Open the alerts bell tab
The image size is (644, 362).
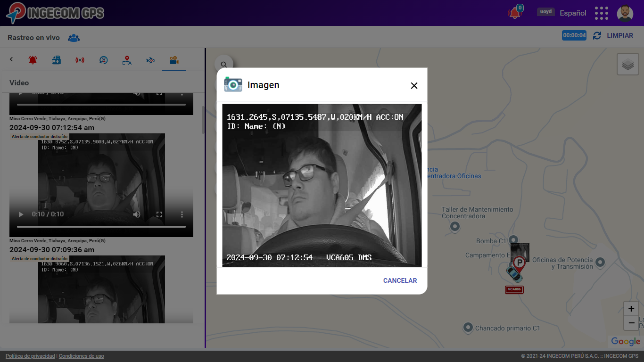[x=33, y=60]
